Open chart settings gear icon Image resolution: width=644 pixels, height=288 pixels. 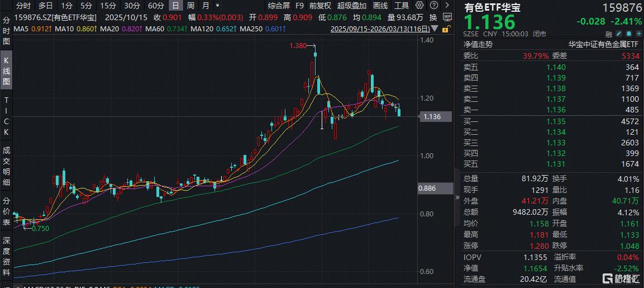[x=419, y=6]
